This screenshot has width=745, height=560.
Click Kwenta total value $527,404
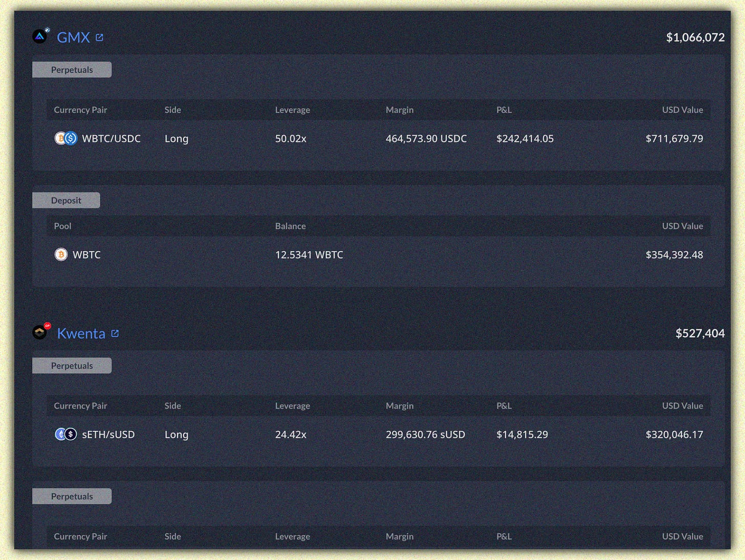tap(699, 333)
